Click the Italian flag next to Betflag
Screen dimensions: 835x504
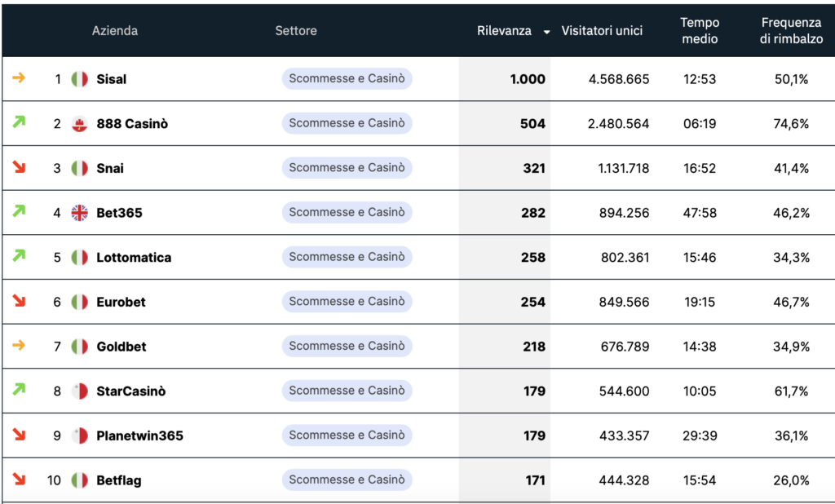(79, 480)
